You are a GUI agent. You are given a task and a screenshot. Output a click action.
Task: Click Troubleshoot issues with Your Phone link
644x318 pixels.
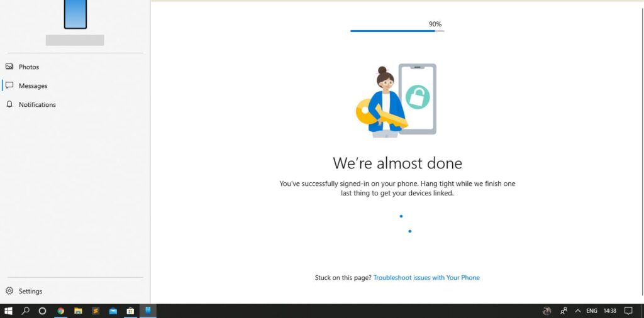426,278
